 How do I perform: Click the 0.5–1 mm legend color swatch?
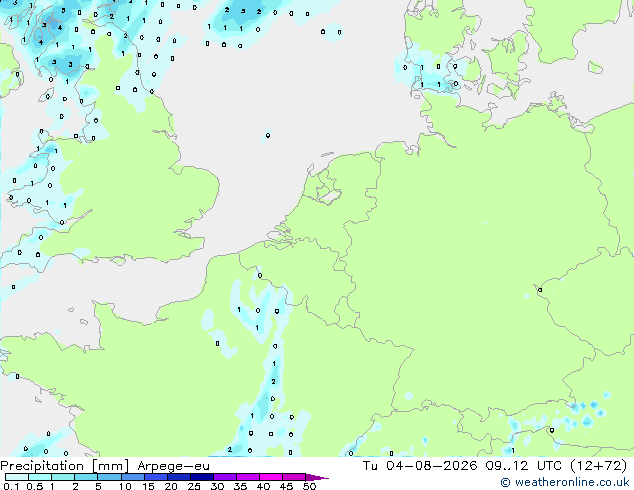[40, 477]
